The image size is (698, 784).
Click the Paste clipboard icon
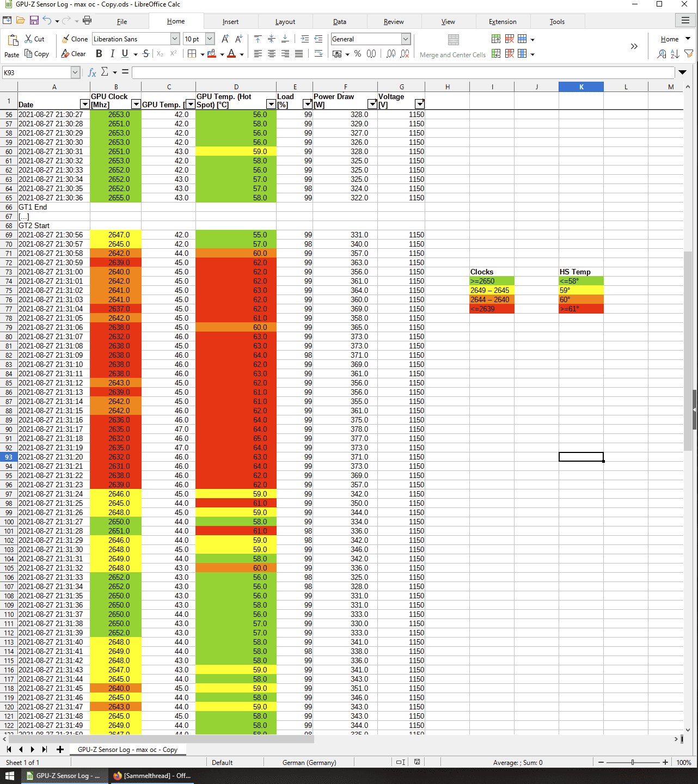[x=12, y=41]
